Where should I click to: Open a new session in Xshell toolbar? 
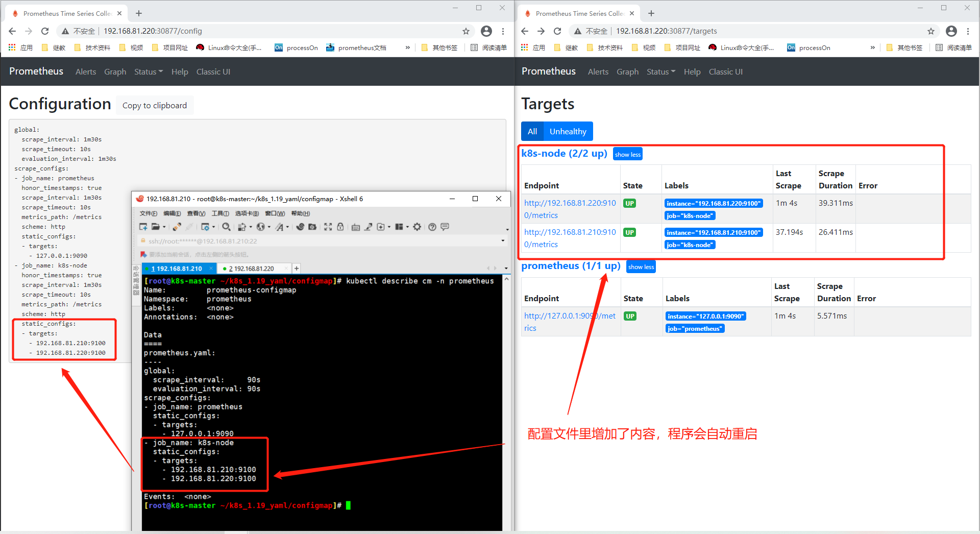[x=143, y=227]
